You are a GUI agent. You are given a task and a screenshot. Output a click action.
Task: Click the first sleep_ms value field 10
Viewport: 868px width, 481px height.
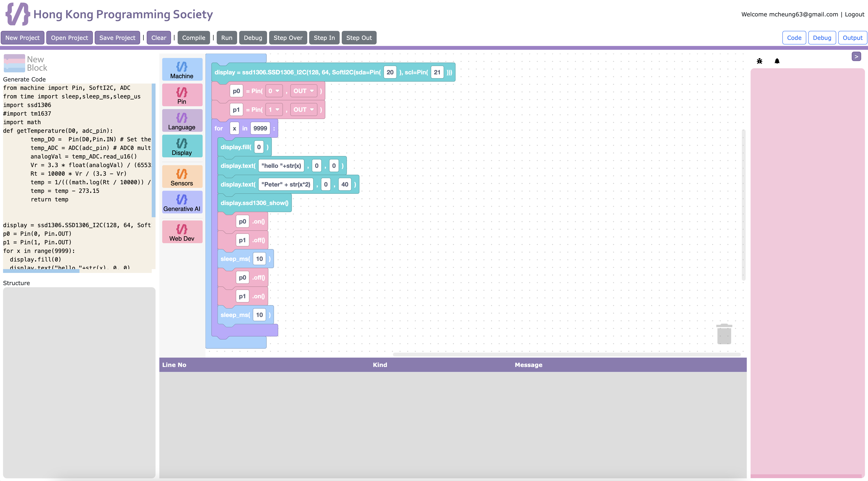(x=259, y=259)
